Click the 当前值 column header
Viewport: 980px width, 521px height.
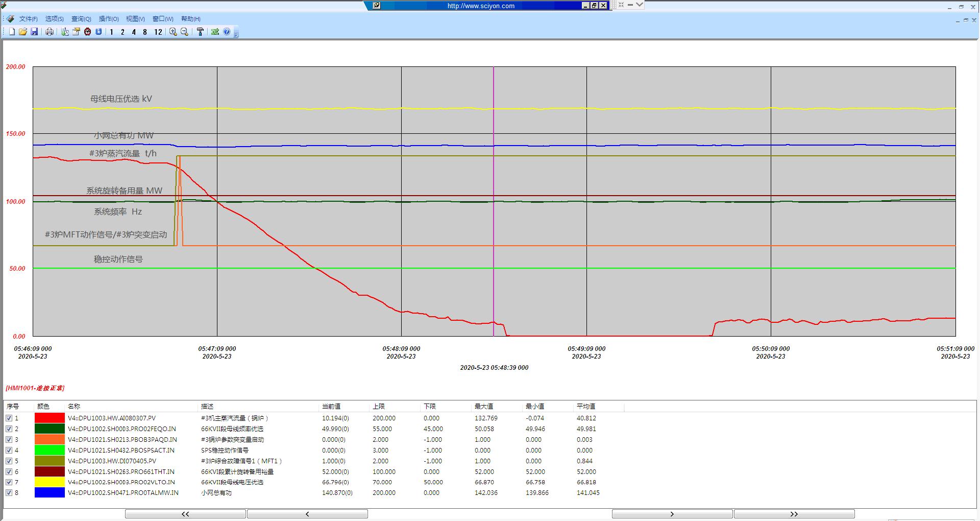344,406
